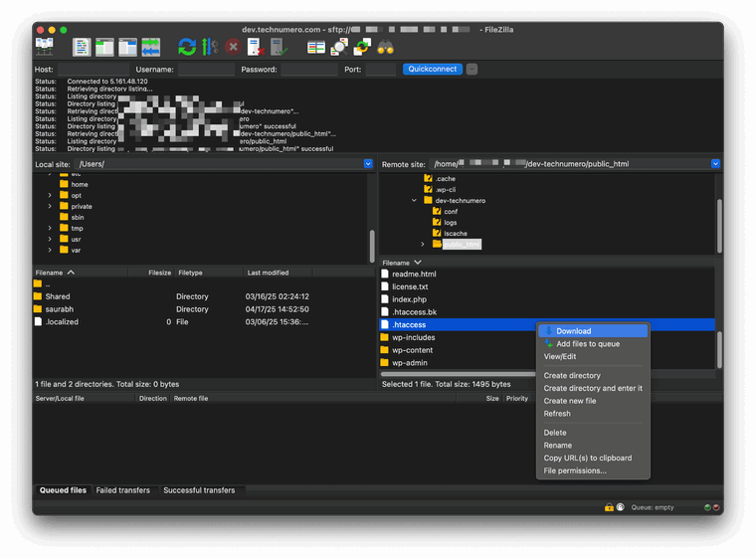Select the wp-admin remote folder
Screen dimensions: 756x558
(x=410, y=363)
